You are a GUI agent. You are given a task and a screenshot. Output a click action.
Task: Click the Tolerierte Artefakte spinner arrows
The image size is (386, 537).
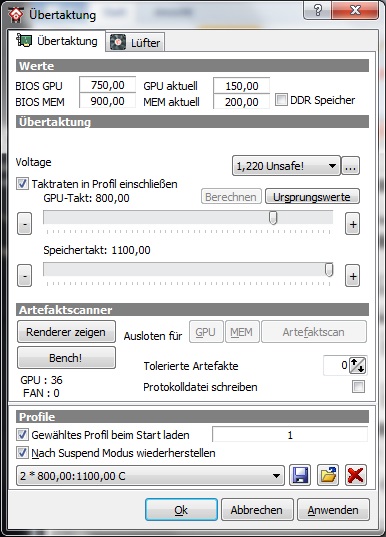click(x=358, y=365)
